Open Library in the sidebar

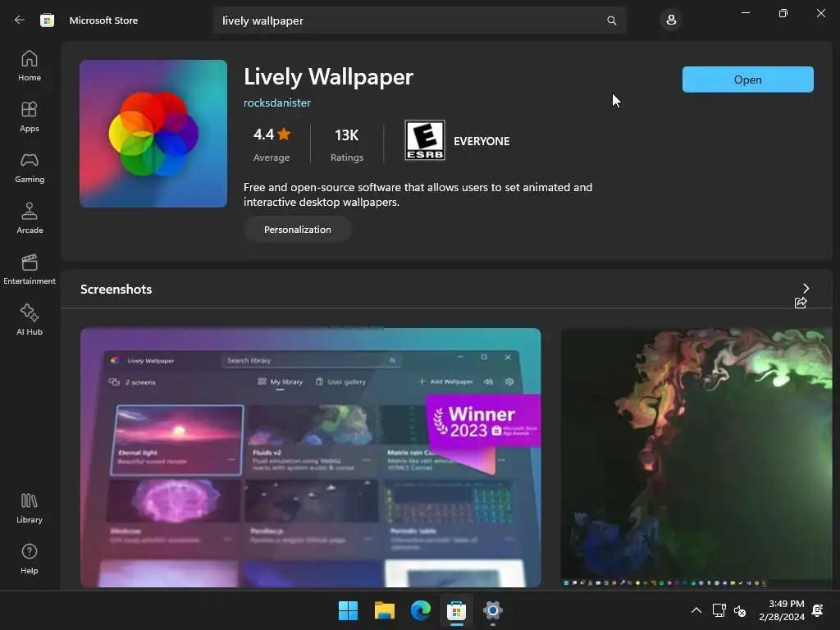30,509
